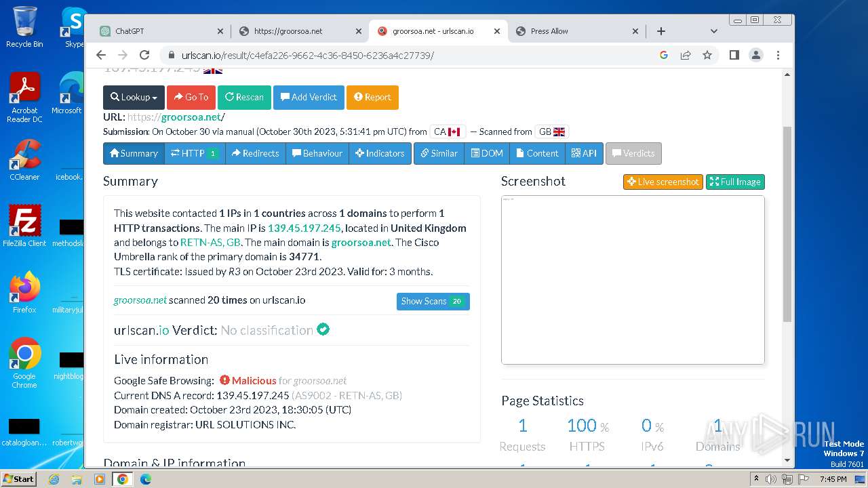Open Firefox desktop icon
This screenshot has height=488, width=868.
pyautogui.click(x=24, y=293)
